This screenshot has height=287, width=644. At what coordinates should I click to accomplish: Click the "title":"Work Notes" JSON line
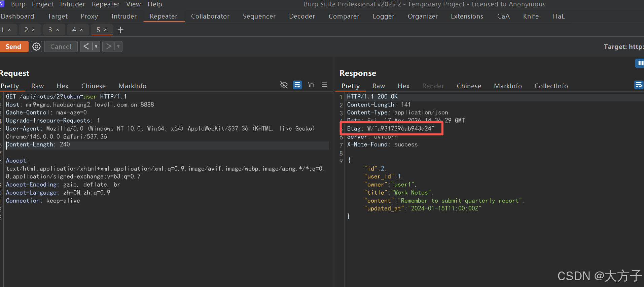click(398, 193)
